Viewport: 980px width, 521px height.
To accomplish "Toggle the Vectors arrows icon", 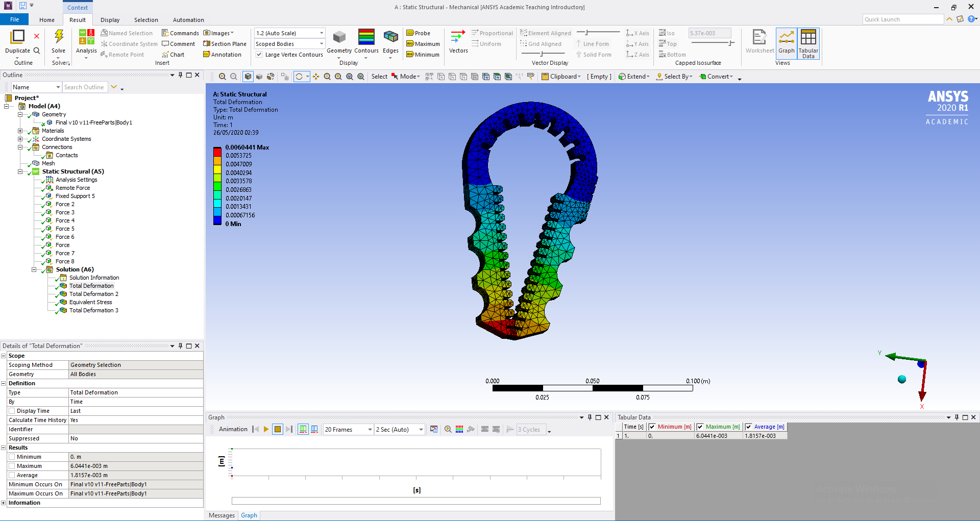I will tap(458, 37).
